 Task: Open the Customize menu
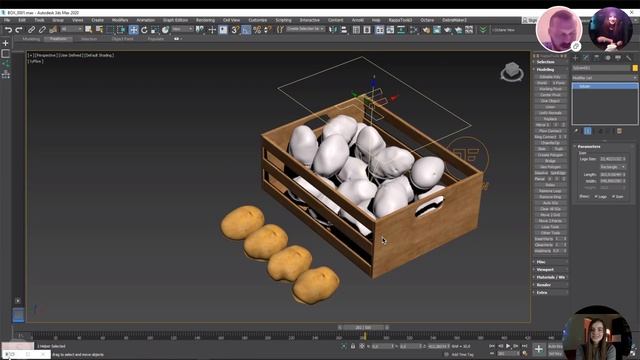coord(258,20)
